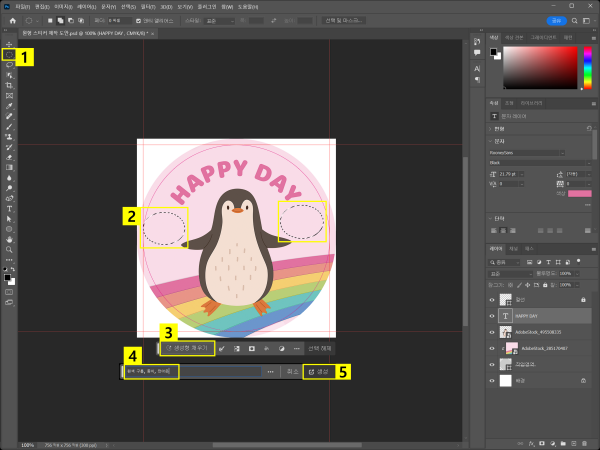The height and width of the screenshot is (450, 600).
Task: Click the 생성형 채우기 button
Action: point(187,348)
